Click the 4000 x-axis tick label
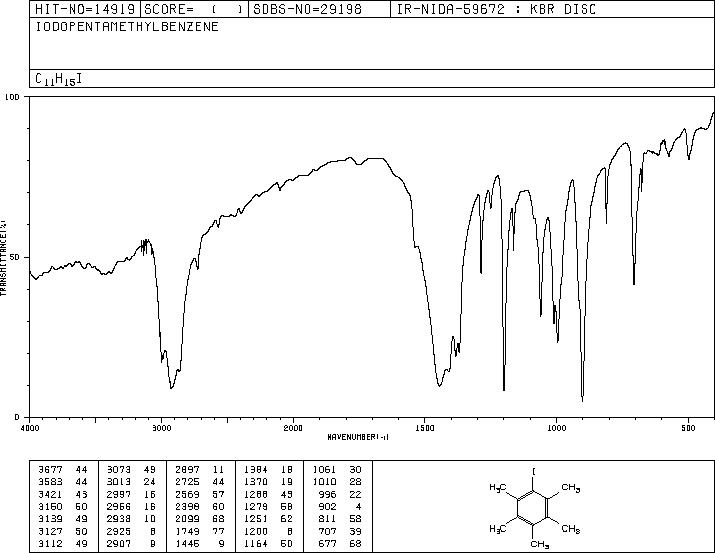Image resolution: width=715 pixels, height=553 pixels. point(30,428)
